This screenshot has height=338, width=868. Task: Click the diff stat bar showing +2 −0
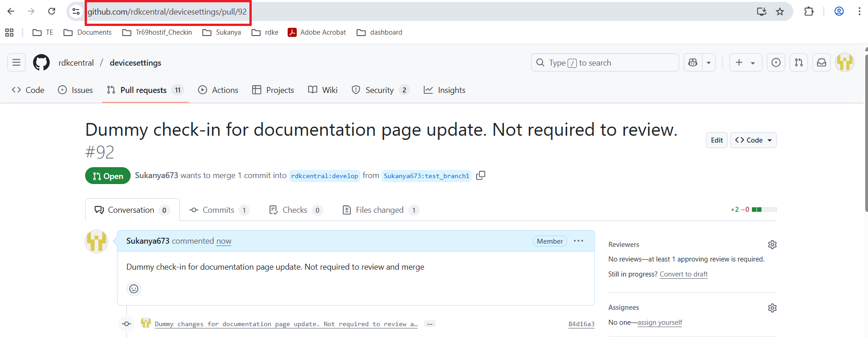[764, 210]
